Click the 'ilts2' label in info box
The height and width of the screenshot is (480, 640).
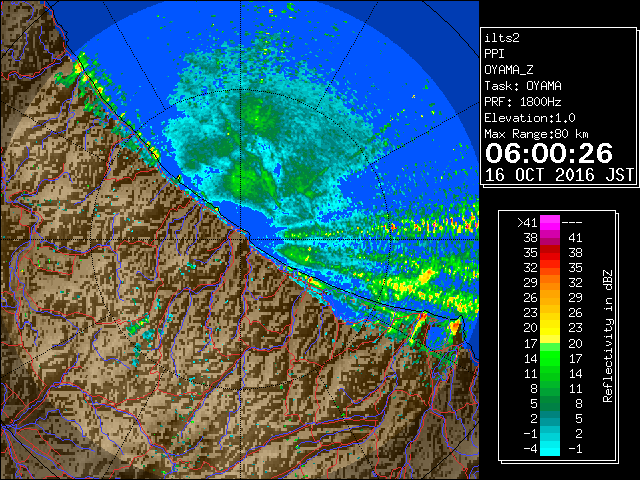point(502,38)
